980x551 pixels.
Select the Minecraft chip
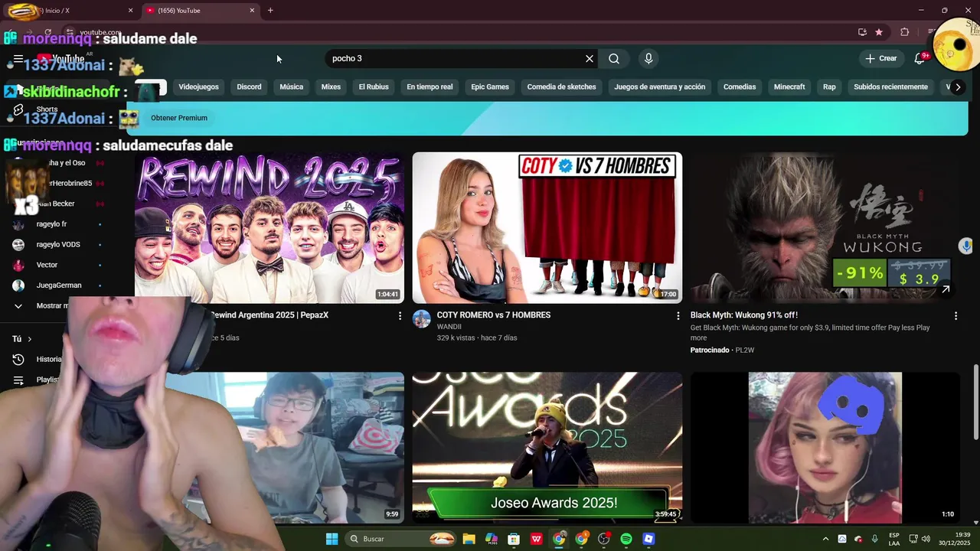click(789, 86)
